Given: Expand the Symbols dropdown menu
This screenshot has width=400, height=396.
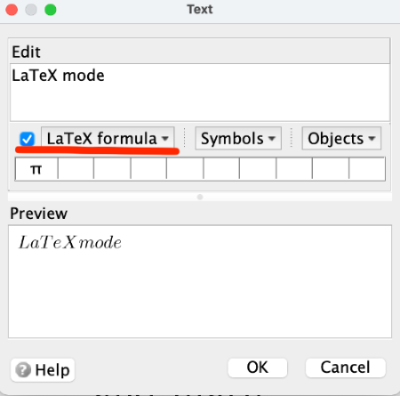Looking at the screenshot, I should pos(238,138).
